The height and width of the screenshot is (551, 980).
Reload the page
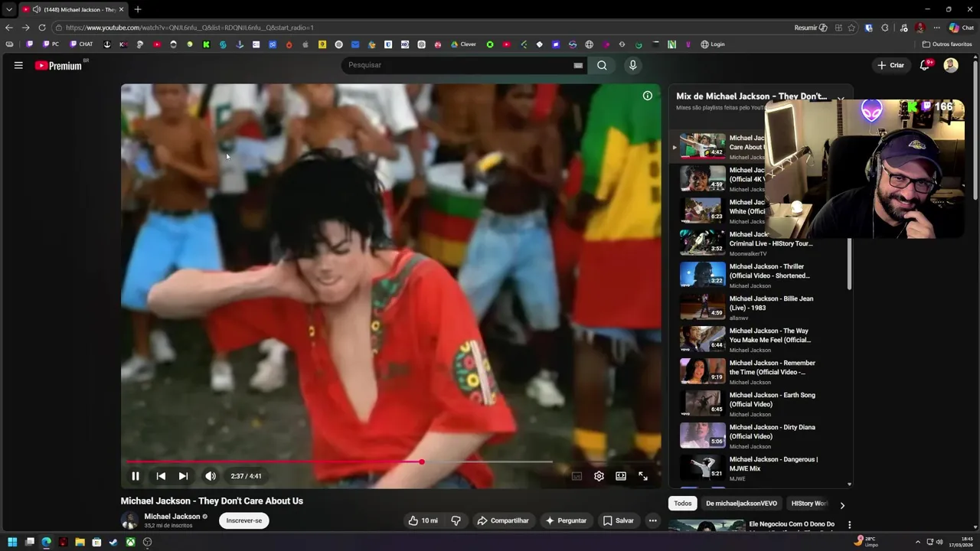click(42, 28)
